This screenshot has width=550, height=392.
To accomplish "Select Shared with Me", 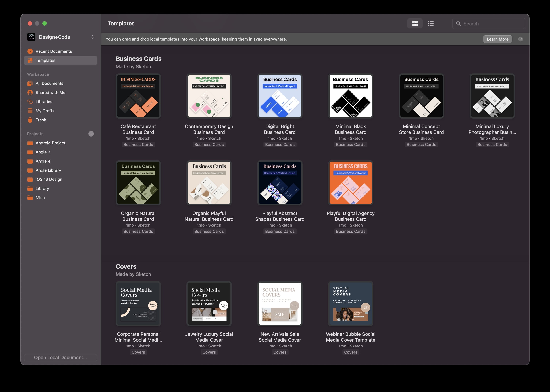I will point(50,93).
